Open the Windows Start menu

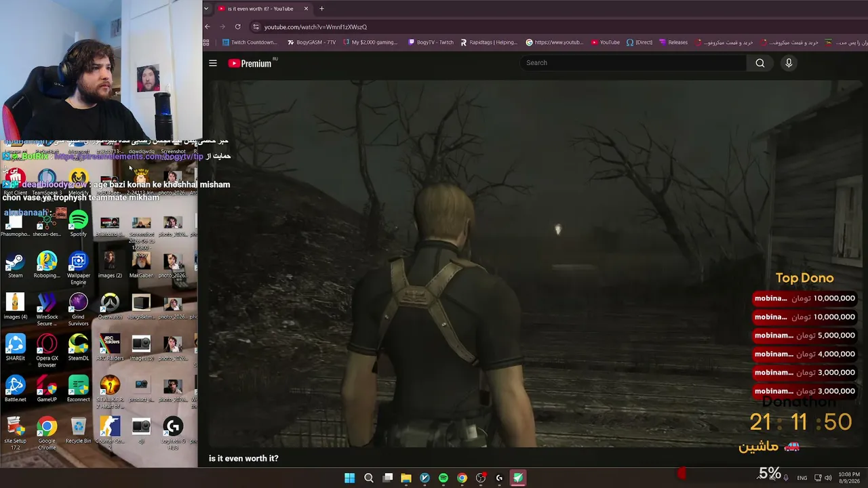tap(349, 478)
